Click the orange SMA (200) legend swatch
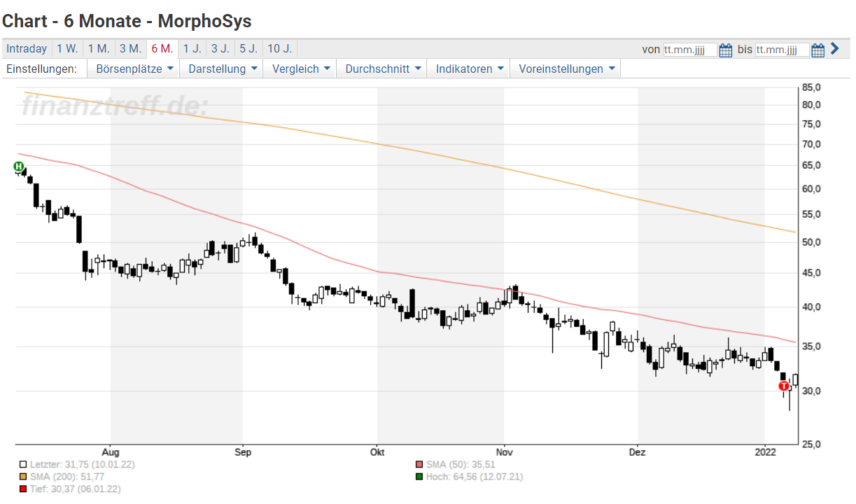Viewport: 856px width, 504px height. (x=23, y=477)
